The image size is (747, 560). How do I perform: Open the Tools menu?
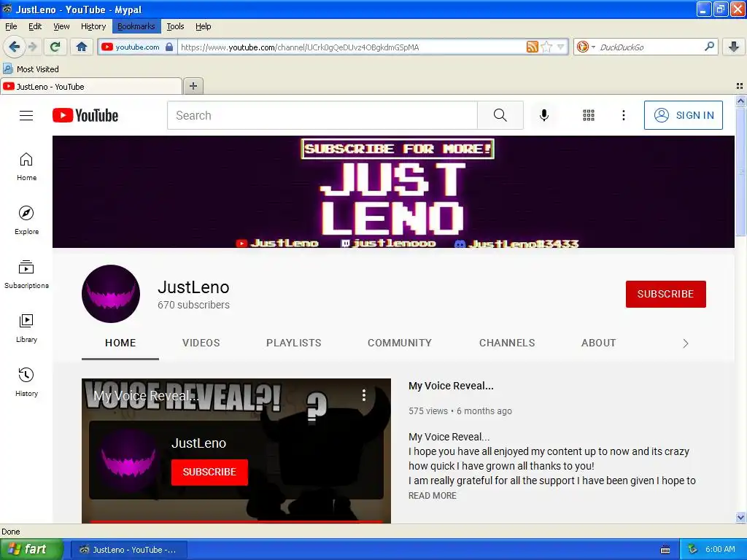[175, 26]
